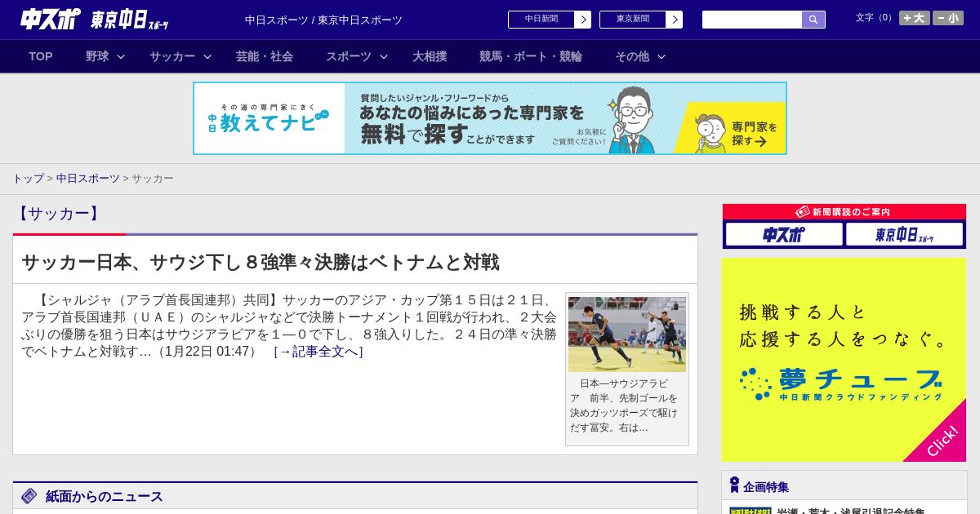Image resolution: width=980 pixels, height=514 pixels.
Task: Click 東京中日スポーツ subscription button in sidebar
Action: pyautogui.click(x=904, y=235)
